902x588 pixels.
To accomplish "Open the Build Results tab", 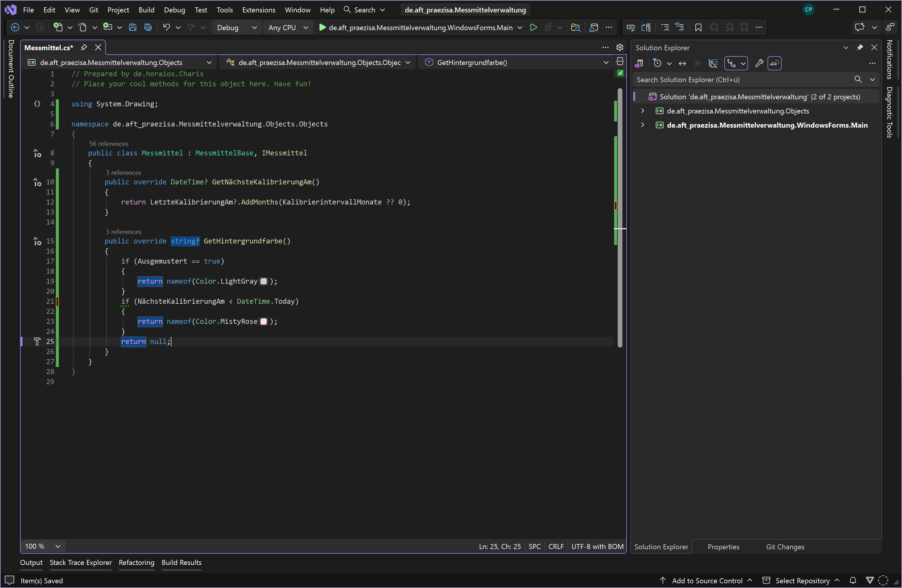I will (x=181, y=562).
